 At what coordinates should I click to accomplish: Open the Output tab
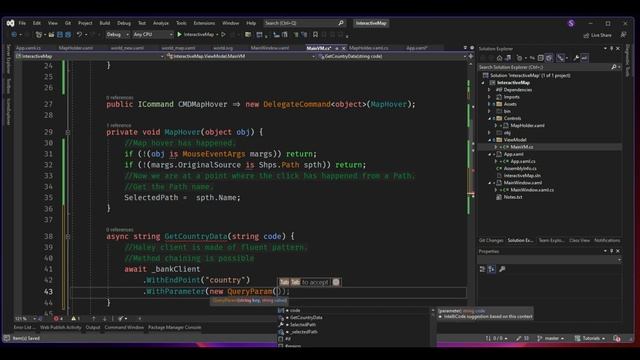[93, 327]
